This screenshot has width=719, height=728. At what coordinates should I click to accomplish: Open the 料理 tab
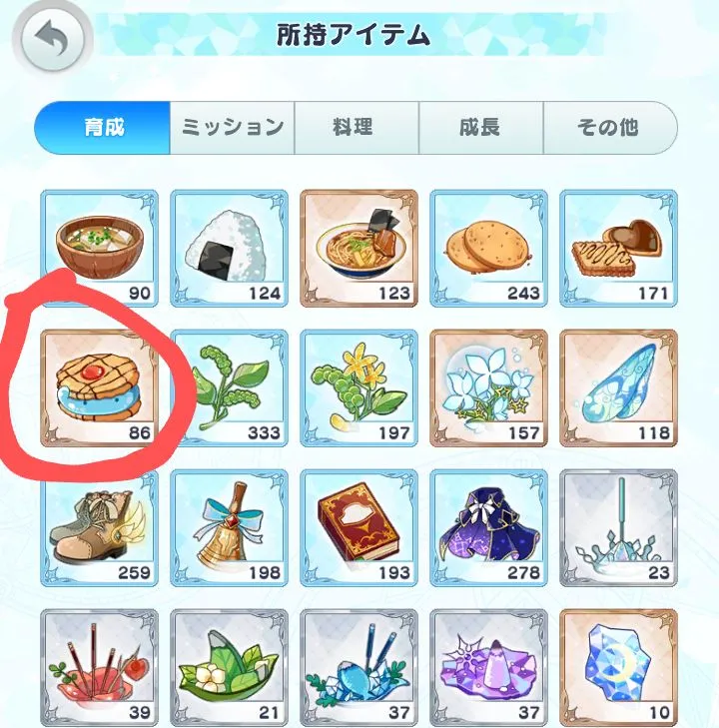tap(357, 128)
